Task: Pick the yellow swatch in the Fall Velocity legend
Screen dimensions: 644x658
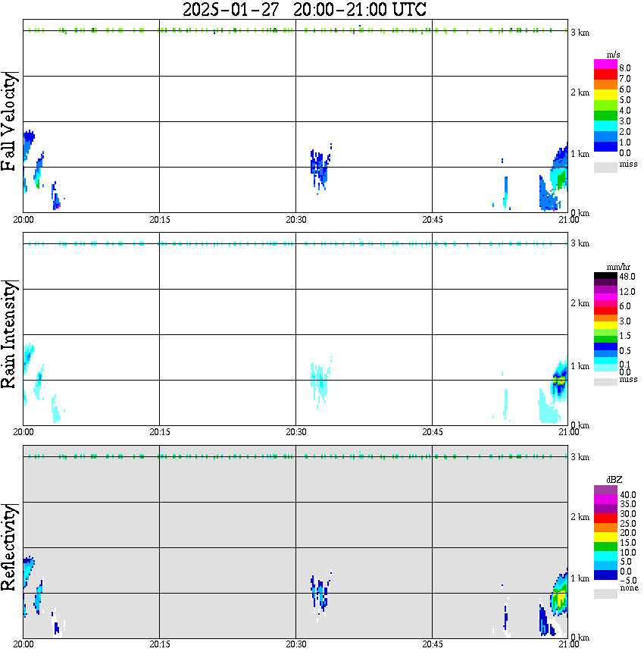Action: click(605, 96)
